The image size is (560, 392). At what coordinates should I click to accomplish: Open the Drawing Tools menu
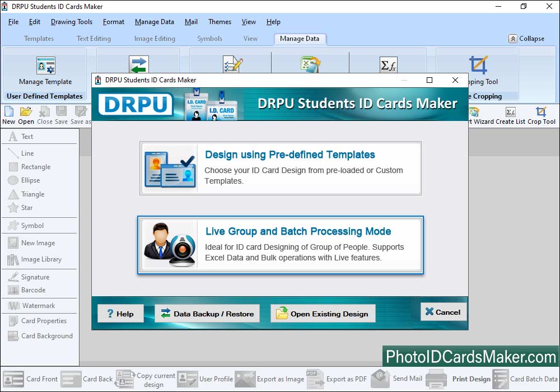(x=72, y=22)
